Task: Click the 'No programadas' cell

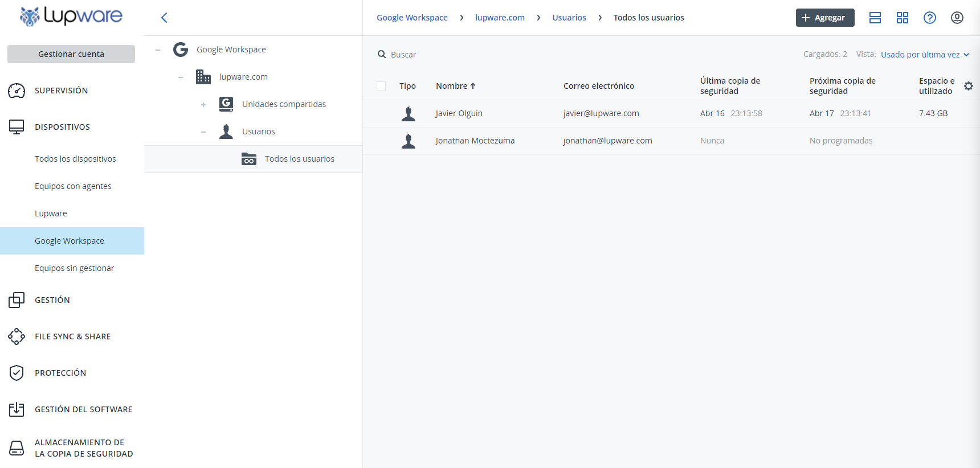Action: 841,141
